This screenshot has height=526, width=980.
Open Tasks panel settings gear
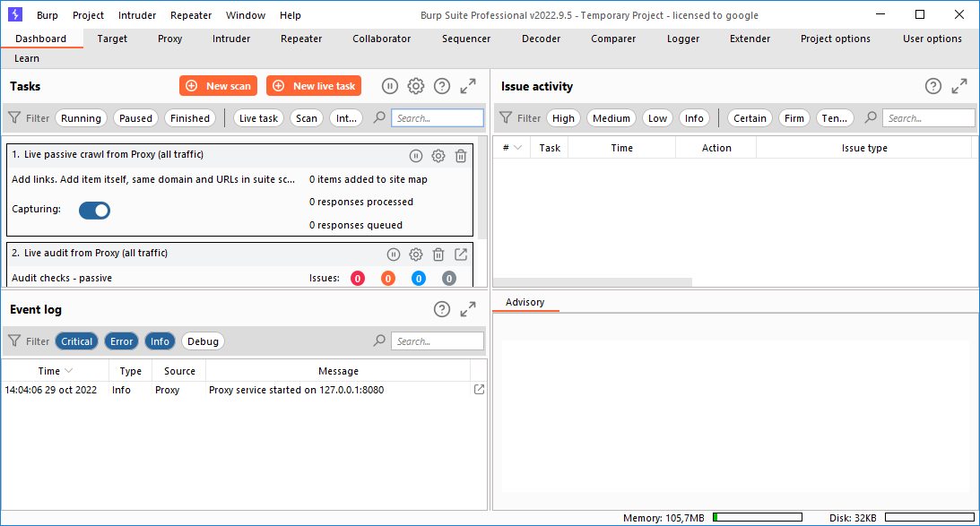coord(416,86)
